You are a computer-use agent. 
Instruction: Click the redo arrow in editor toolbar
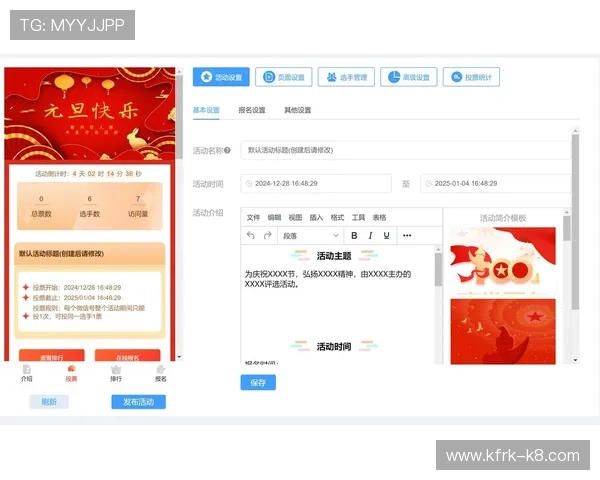tap(267, 235)
